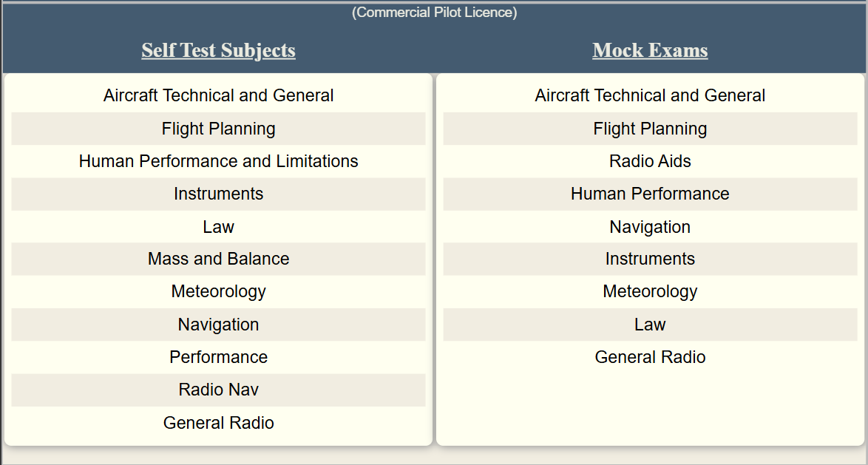
Task: Open the Law mock exam
Action: click(650, 325)
